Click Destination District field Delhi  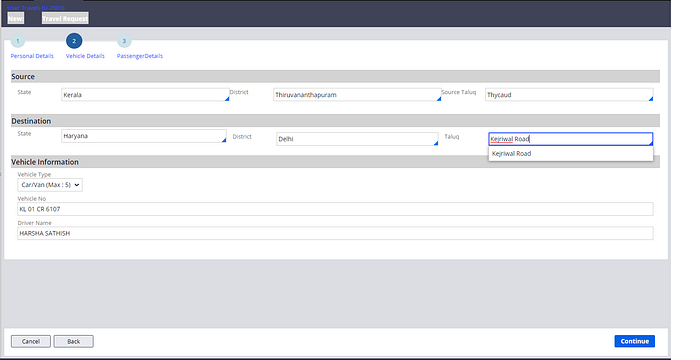click(357, 139)
